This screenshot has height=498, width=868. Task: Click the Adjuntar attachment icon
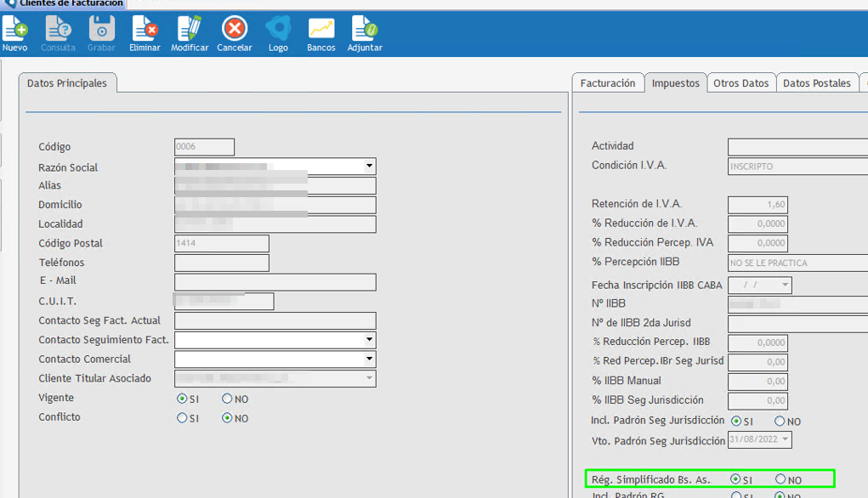pos(365,33)
